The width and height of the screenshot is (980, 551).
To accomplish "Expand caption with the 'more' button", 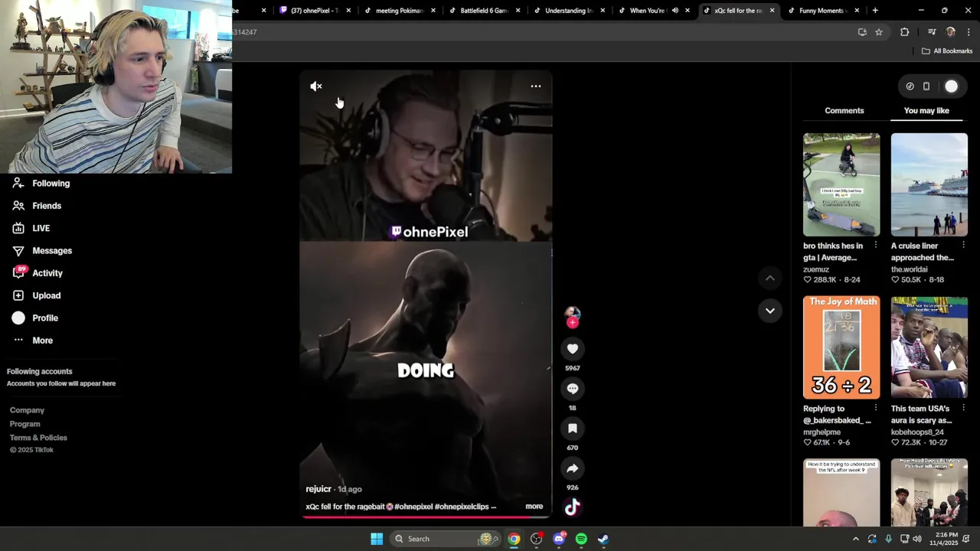I will [x=534, y=507].
